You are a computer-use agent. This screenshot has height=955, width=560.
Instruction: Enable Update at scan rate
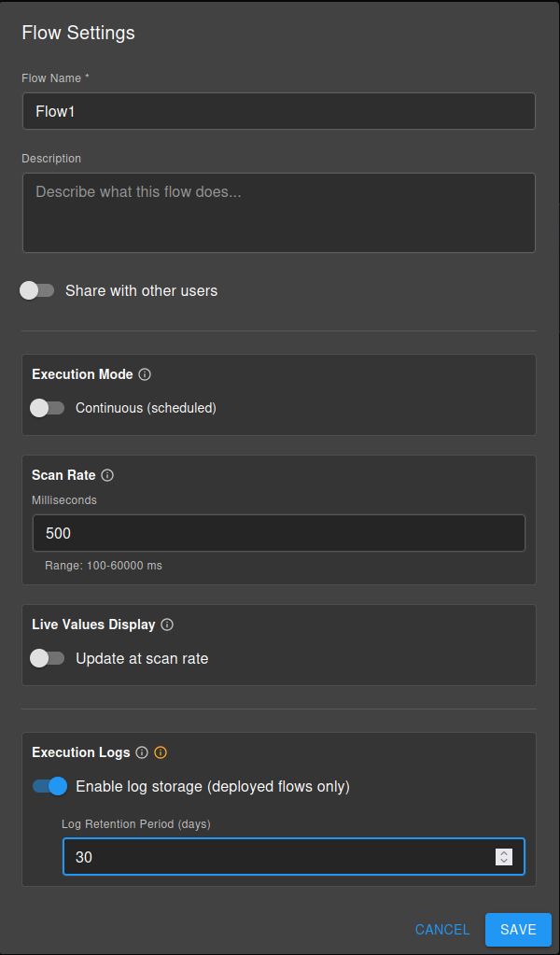coord(48,658)
